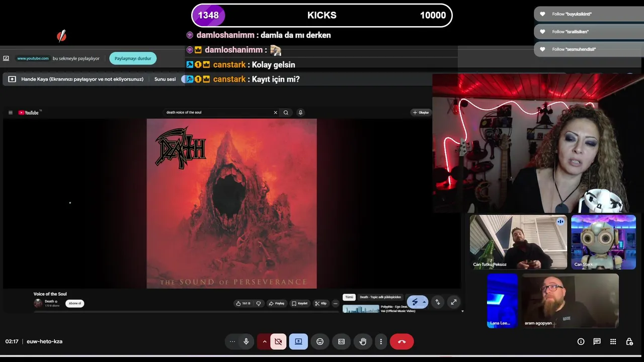Open the Meet chat panel icon

click(597, 341)
